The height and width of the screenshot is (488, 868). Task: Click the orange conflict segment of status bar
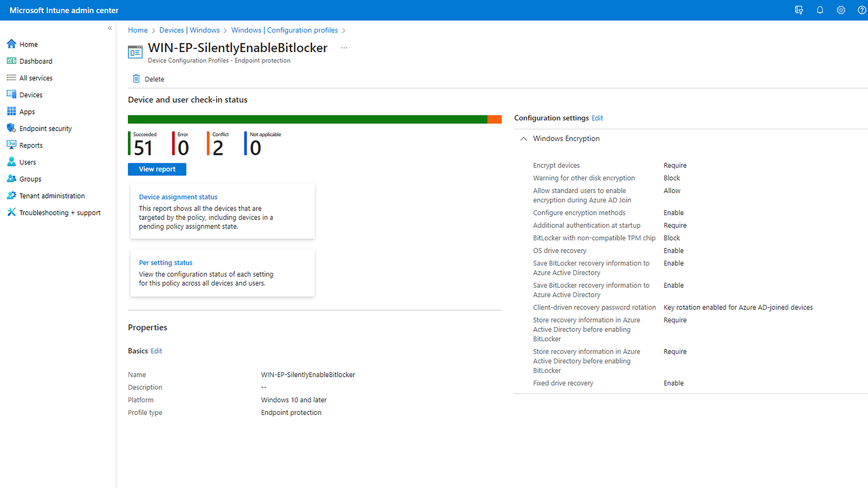tap(494, 119)
